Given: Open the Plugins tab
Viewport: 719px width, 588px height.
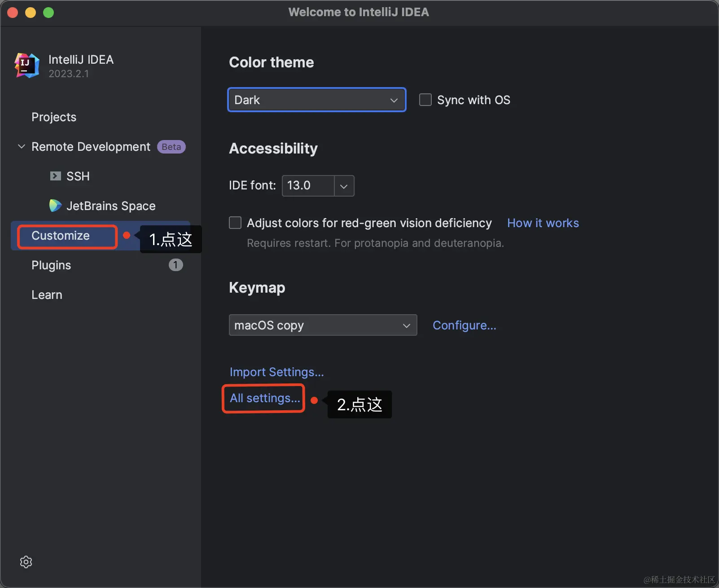Looking at the screenshot, I should pos(51,265).
